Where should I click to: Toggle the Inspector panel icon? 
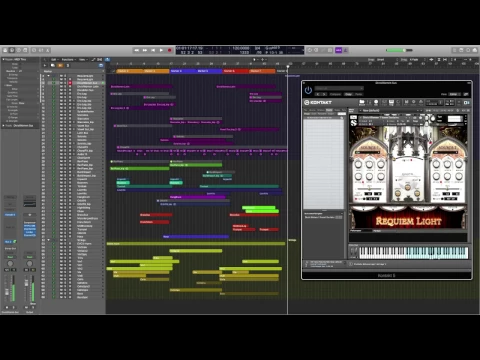pyautogui.click(x=12, y=50)
